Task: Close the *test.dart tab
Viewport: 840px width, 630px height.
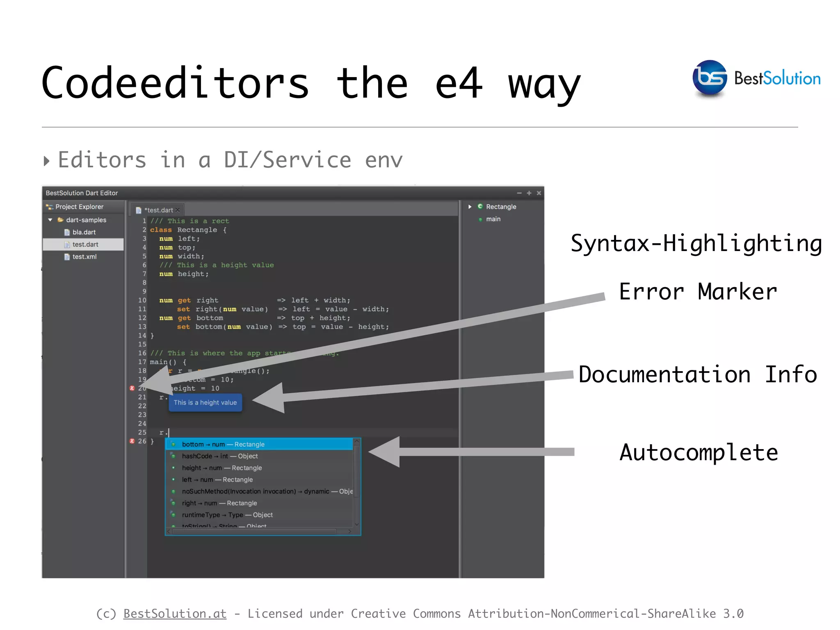Action: tap(178, 210)
